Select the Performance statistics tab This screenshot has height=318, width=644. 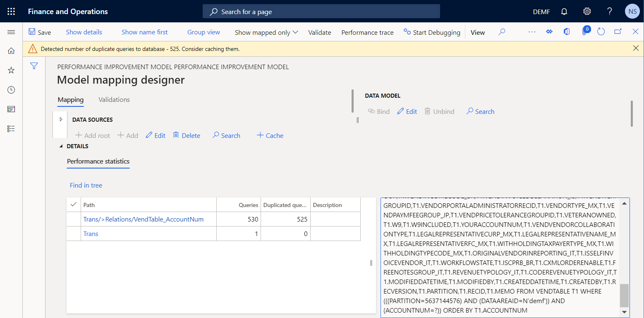coord(98,161)
